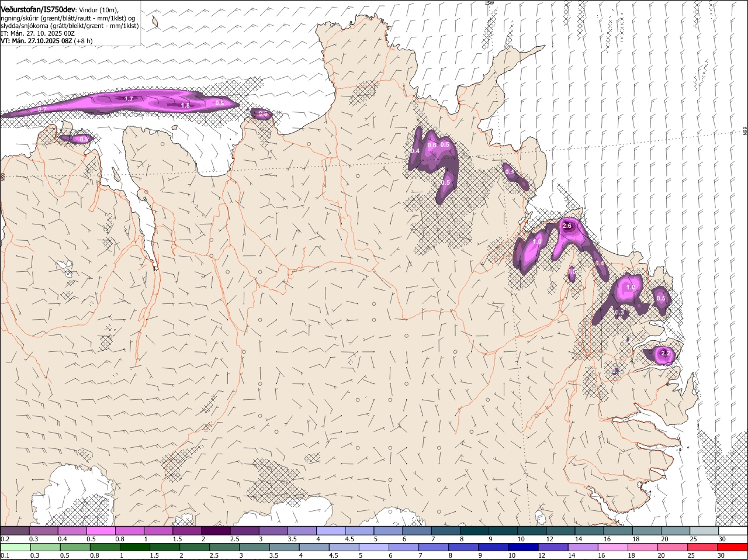This screenshot has width=748, height=560.
Task: Click the '0.6' snowfall value on the map
Action: coord(432,145)
